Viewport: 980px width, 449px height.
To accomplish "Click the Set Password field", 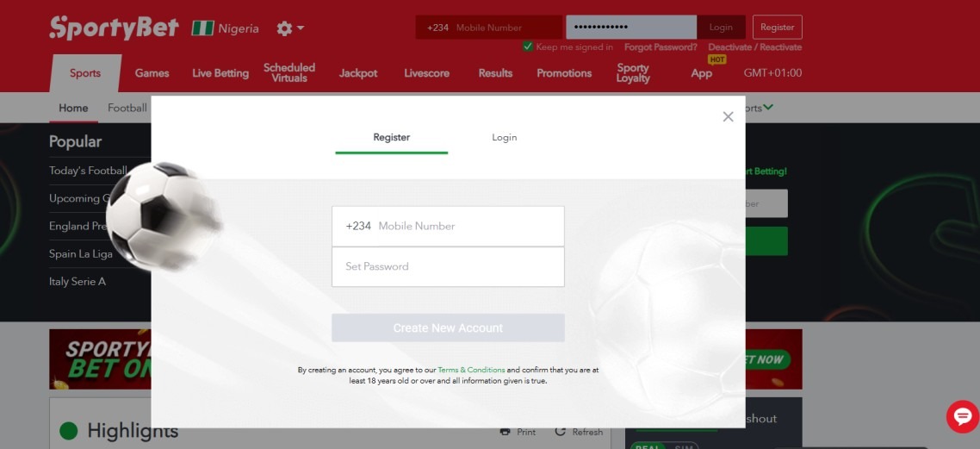I will click(448, 266).
